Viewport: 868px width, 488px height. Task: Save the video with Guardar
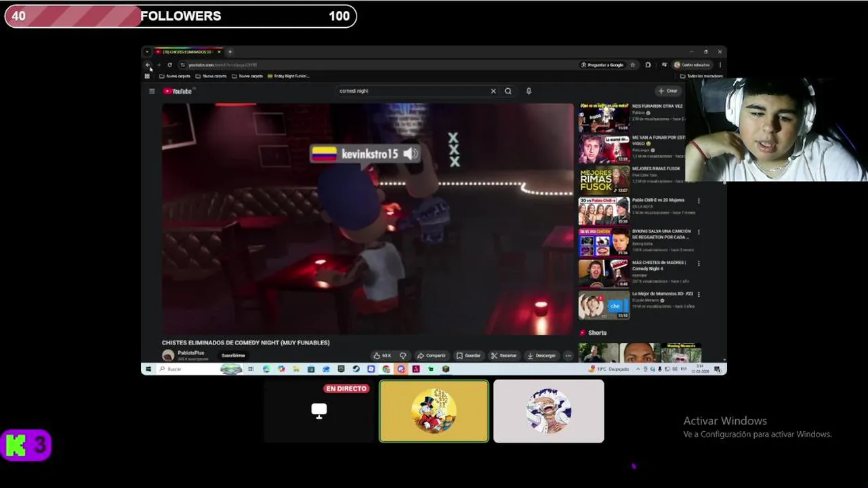[468, 355]
